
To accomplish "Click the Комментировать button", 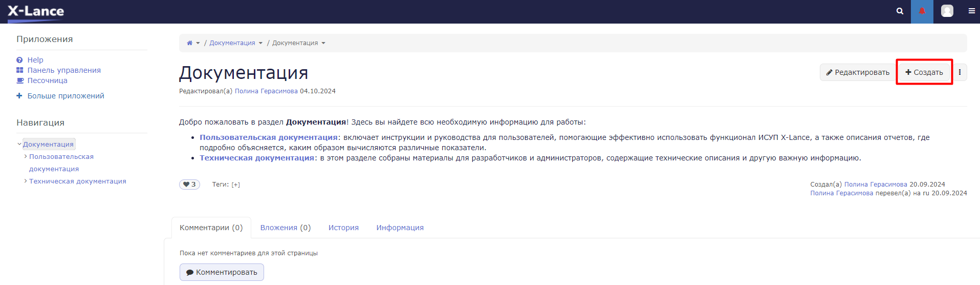I will tap(222, 272).
